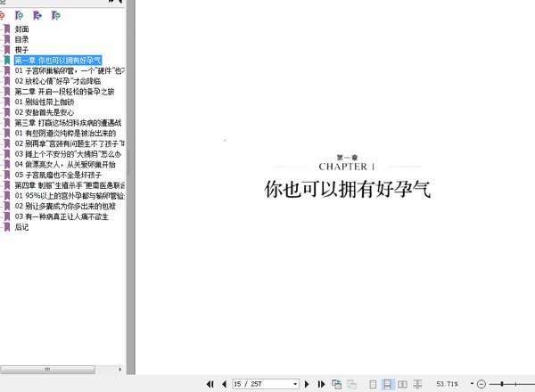Open bookmark 第二章 开启一段轻松的备孕之旅
Image resolution: width=535 pixels, height=392 pixels.
64,92
